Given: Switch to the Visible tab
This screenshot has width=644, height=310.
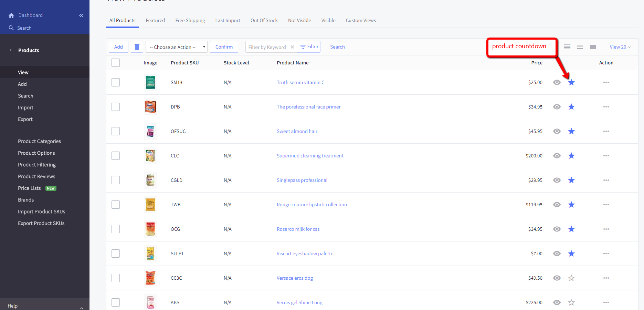Looking at the screenshot, I should pos(328,20).
